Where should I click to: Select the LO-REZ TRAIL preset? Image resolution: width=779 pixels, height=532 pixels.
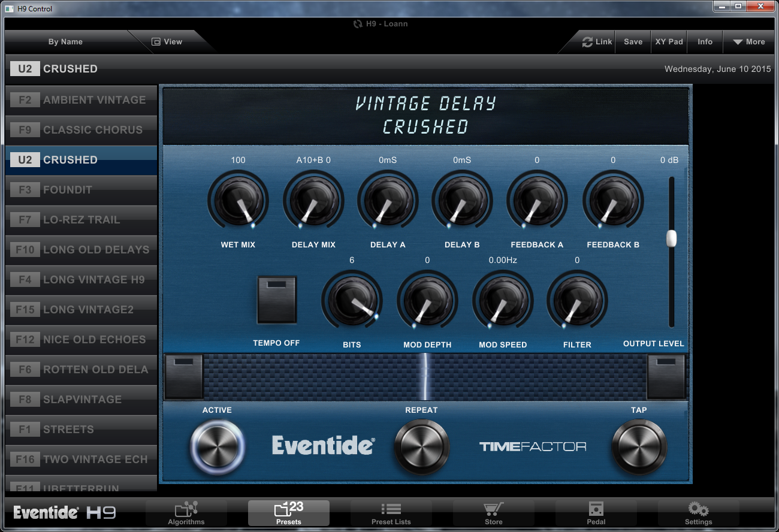[x=81, y=220]
